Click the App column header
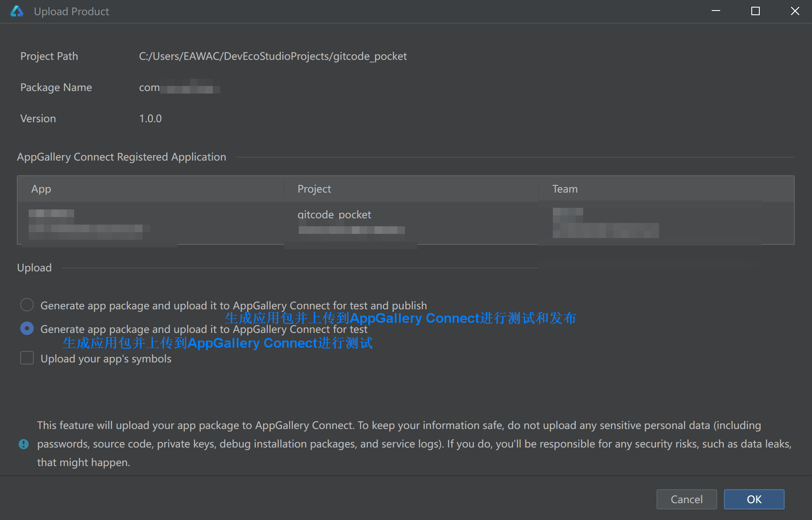This screenshot has height=520, width=812. coord(41,189)
